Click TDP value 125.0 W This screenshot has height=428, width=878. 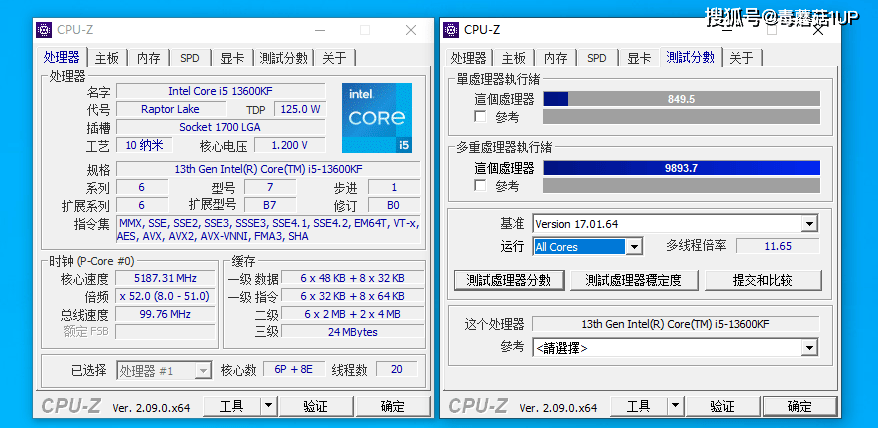300,109
